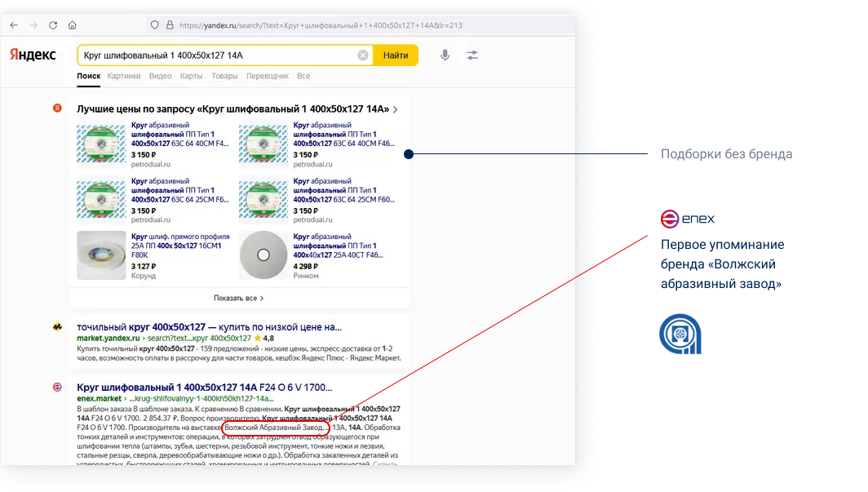
Task: Open the Товары tab
Action: pos(224,76)
